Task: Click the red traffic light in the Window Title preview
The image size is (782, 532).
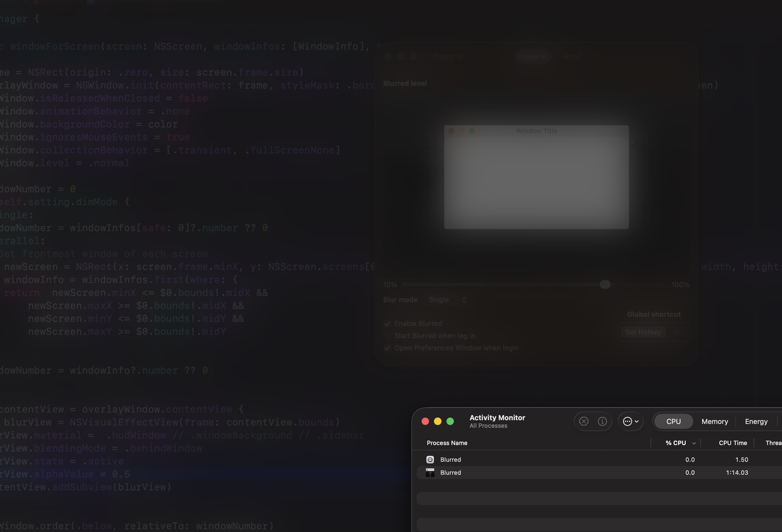Action: point(451,131)
